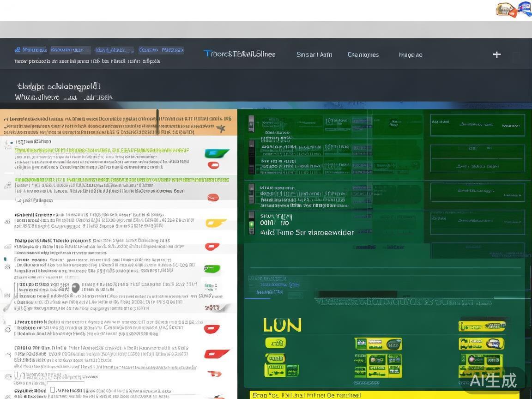Open the 'Crarniomes' header tab
Image resolution: width=532 pixels, height=399 pixels.
(363, 54)
